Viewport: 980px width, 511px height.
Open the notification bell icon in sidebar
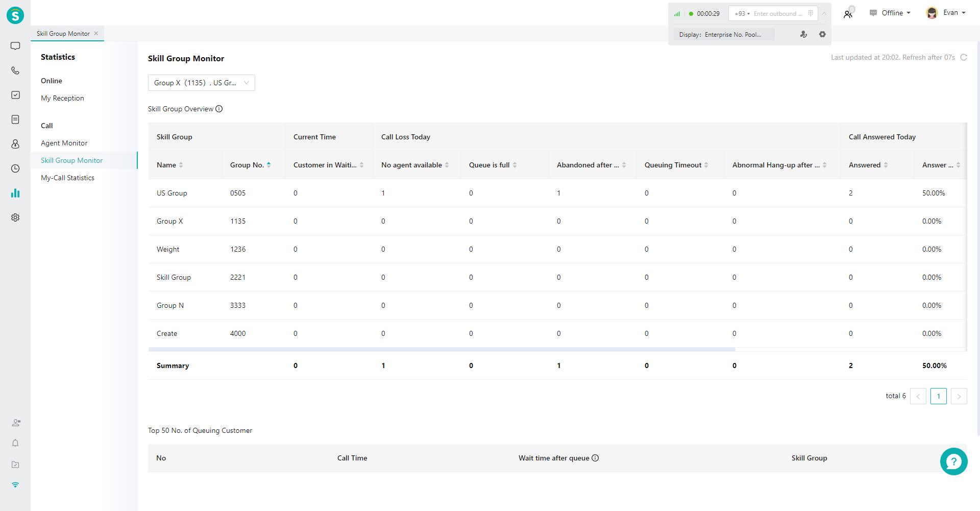[x=15, y=443]
